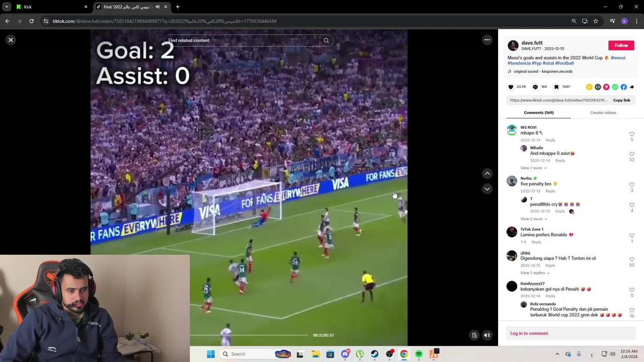
Task: Reply to WS ROVI's comment
Action: tap(550, 140)
